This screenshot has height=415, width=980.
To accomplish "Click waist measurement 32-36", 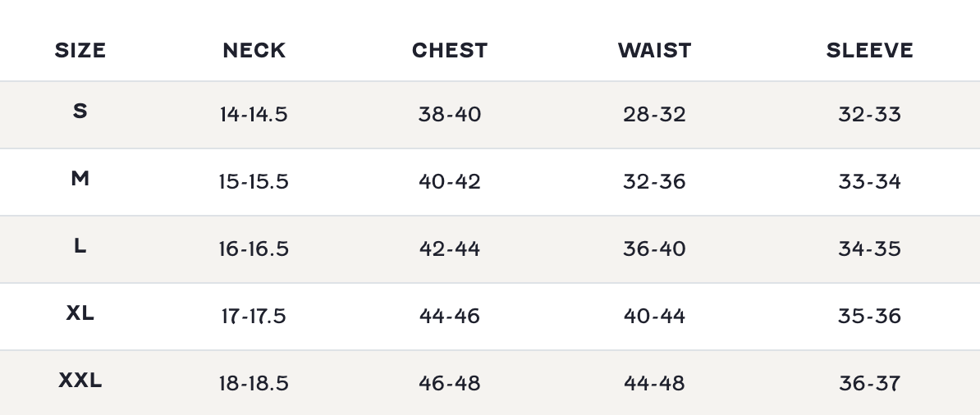I will tap(654, 181).
